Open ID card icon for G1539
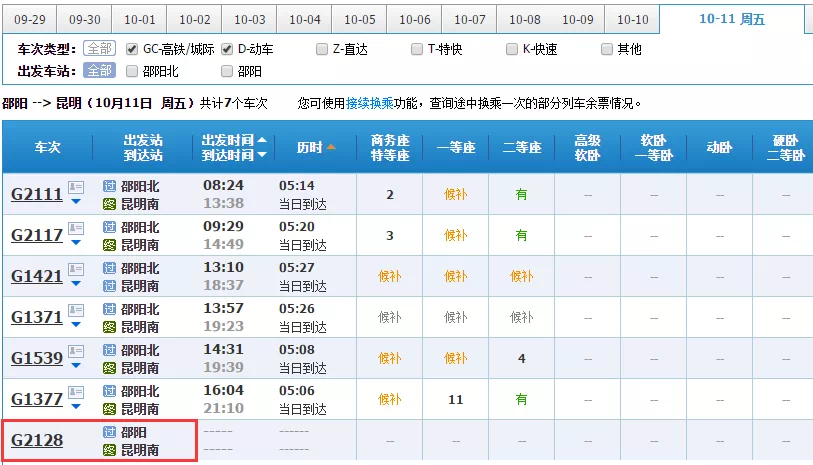 76,350
